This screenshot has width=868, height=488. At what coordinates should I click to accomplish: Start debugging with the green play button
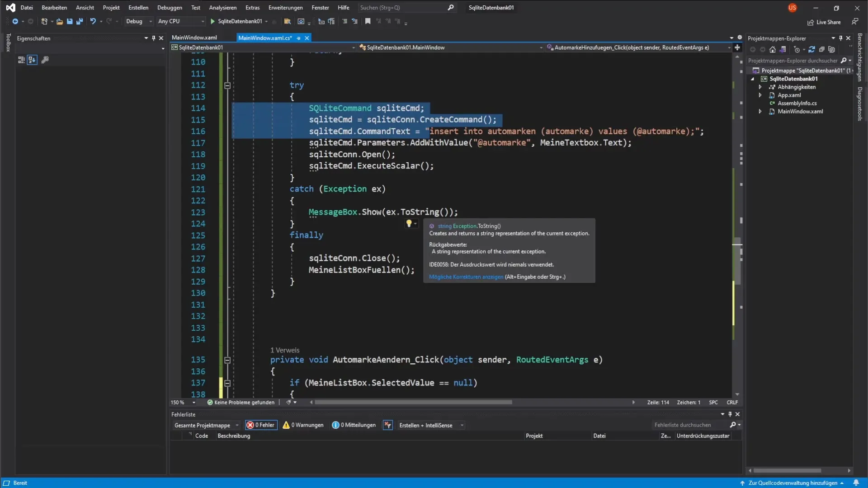[x=212, y=21]
